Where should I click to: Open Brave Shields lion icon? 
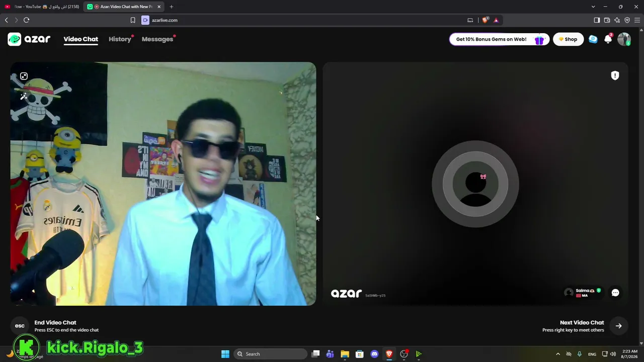point(485,20)
